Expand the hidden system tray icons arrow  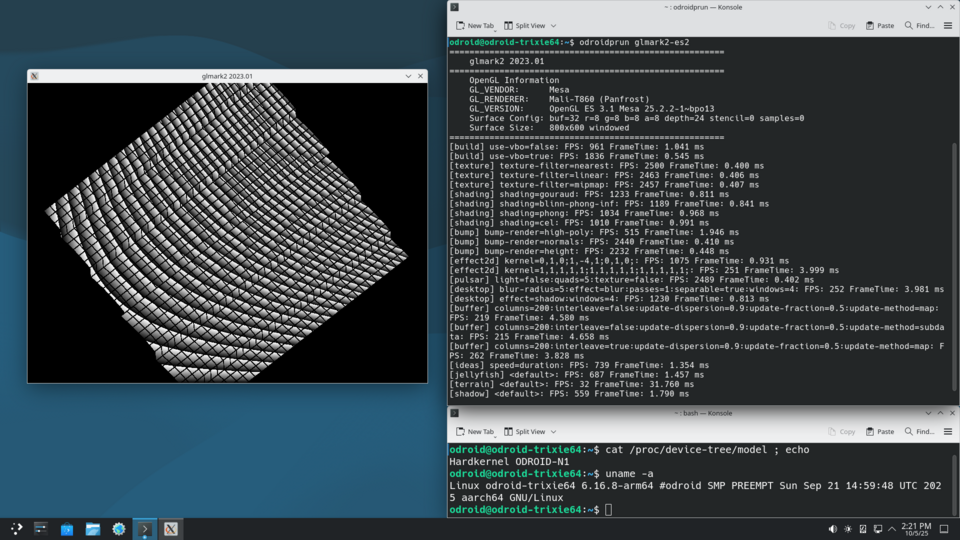893,529
